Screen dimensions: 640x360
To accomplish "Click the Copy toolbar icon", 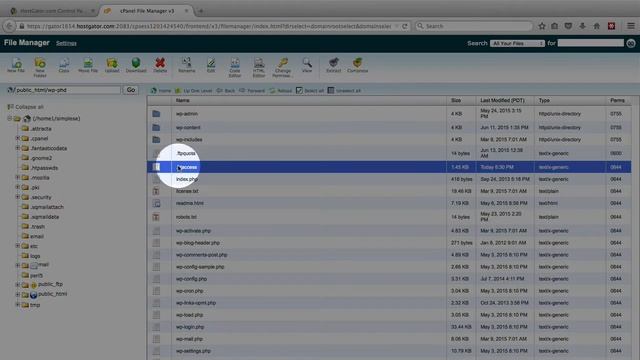I will click(64, 65).
